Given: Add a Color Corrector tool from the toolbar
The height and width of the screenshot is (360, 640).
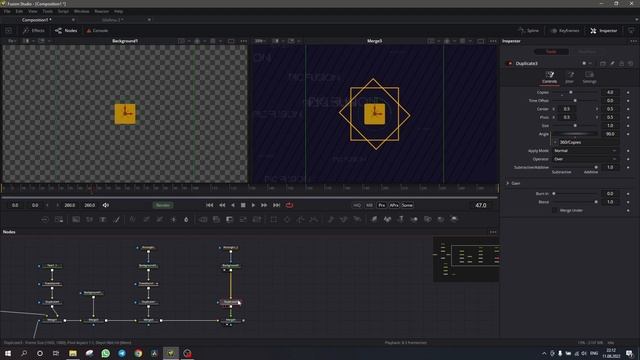Looking at the screenshot, I should click(133, 220).
